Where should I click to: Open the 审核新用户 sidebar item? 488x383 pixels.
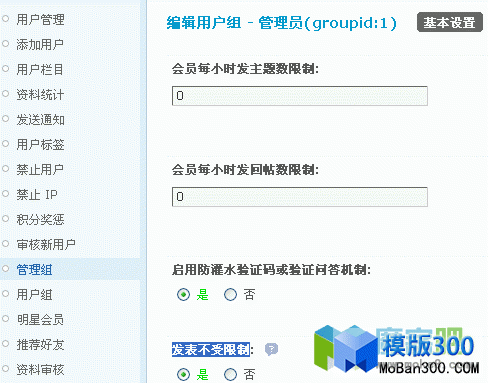click(46, 245)
